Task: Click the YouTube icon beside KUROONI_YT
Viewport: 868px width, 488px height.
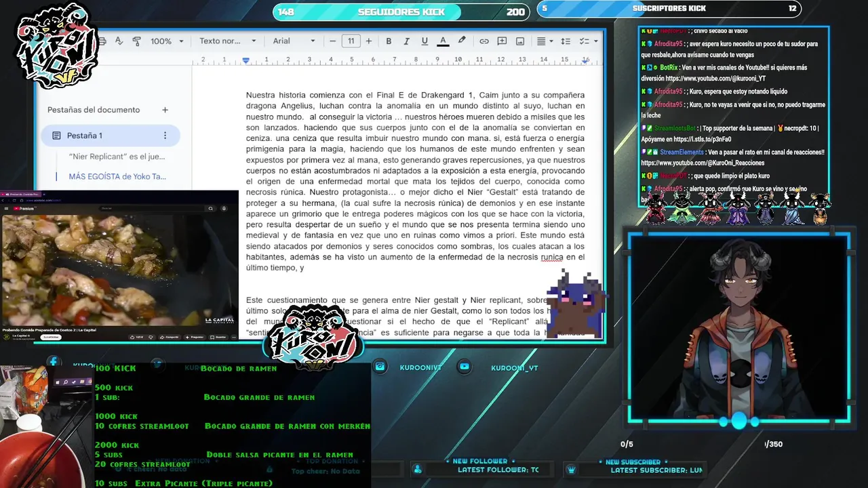Action: [465, 367]
